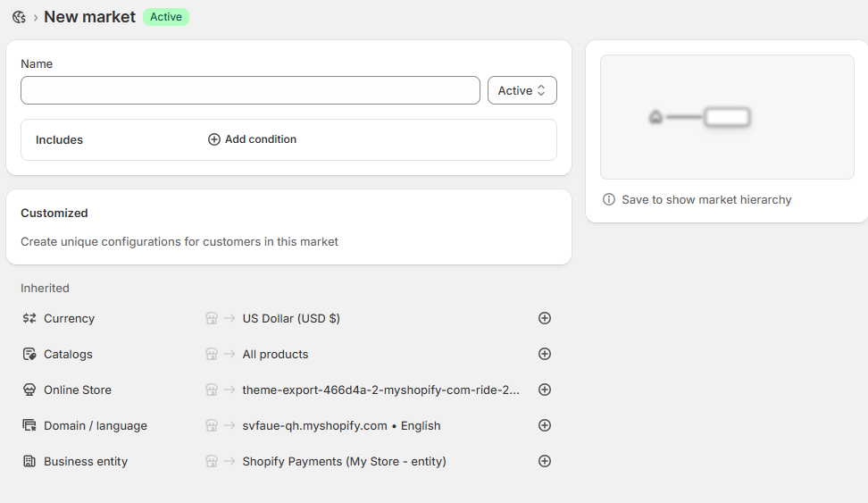
Task: Click the Online Store icon
Action: point(29,390)
